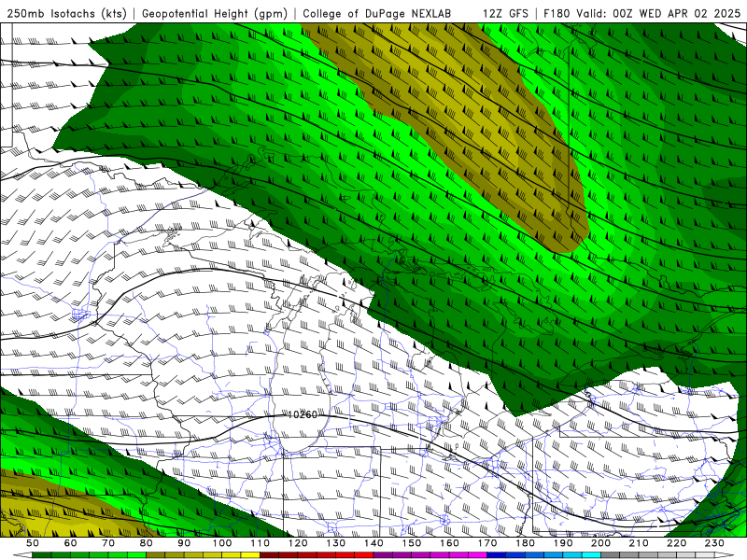The width and height of the screenshot is (747, 560).
Task: Click the '110' color scale label
Action: point(260,543)
